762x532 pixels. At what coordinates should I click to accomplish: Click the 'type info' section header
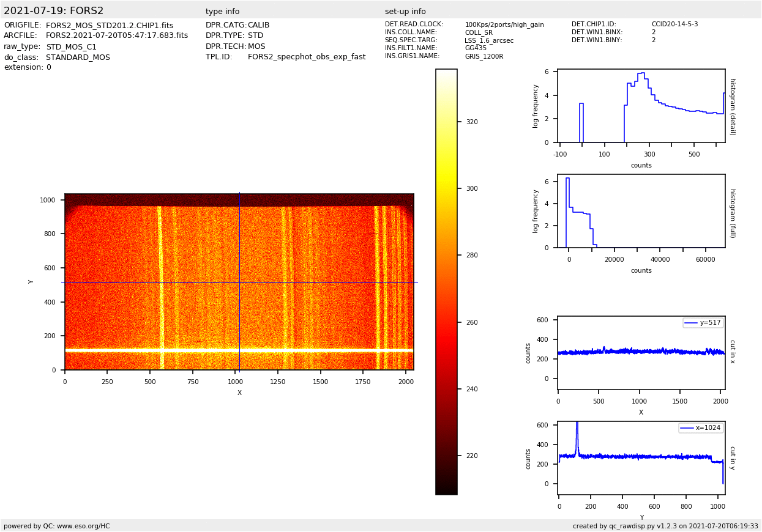pos(222,12)
